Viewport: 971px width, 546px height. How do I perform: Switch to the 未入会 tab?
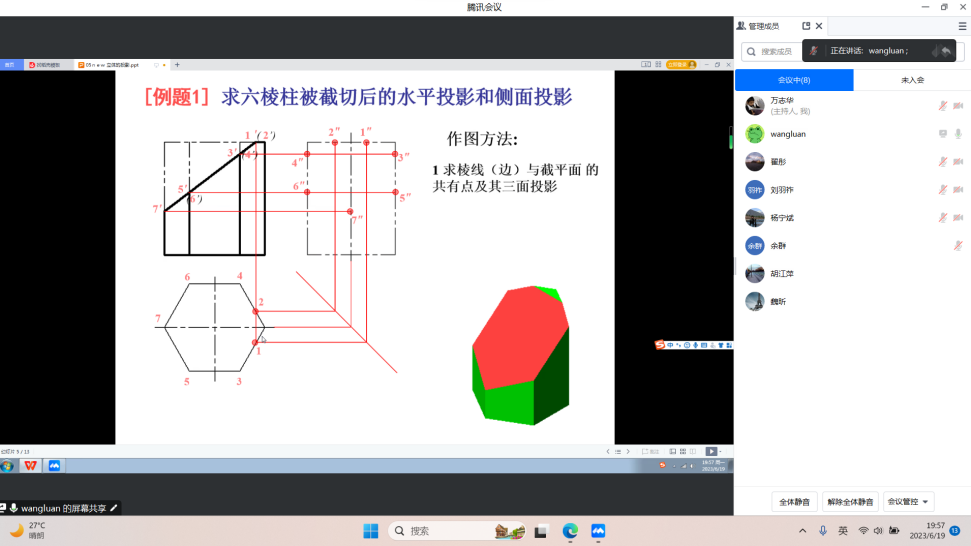912,80
